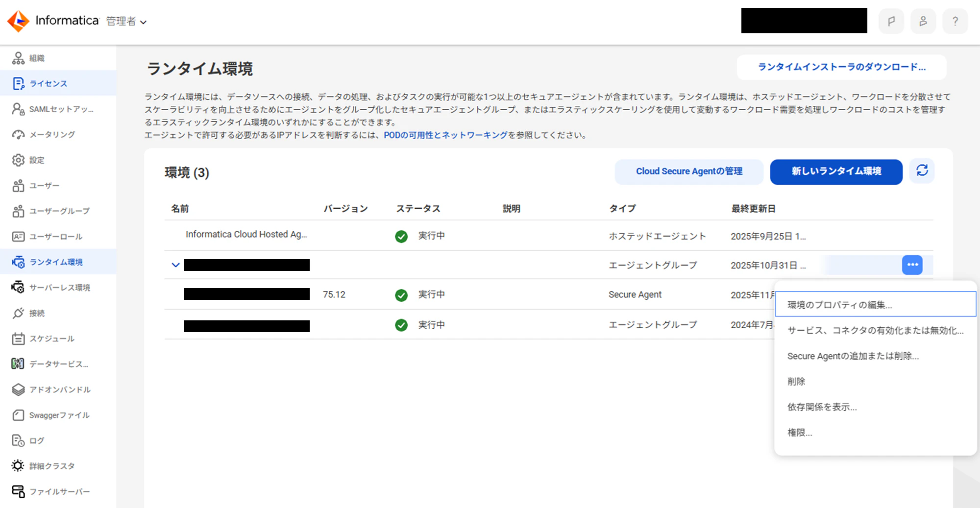
Task: Click the サーバーレス環境 sidebar icon
Action: pos(18,288)
